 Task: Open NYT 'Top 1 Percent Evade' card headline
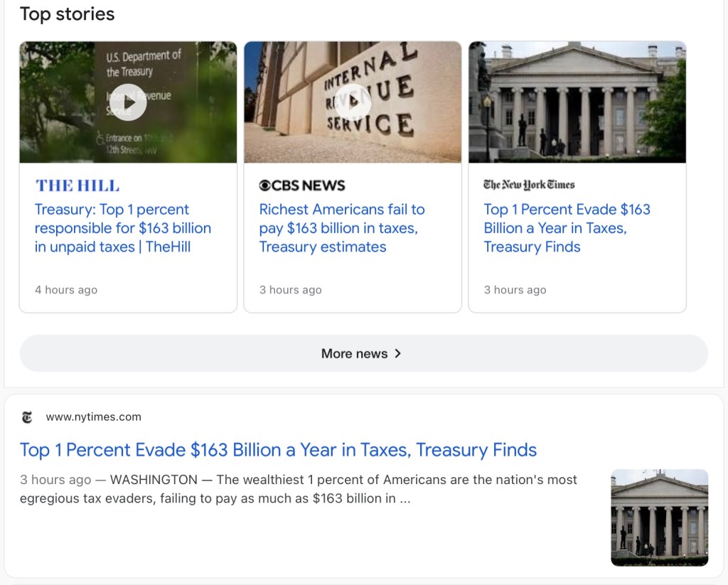tap(567, 228)
